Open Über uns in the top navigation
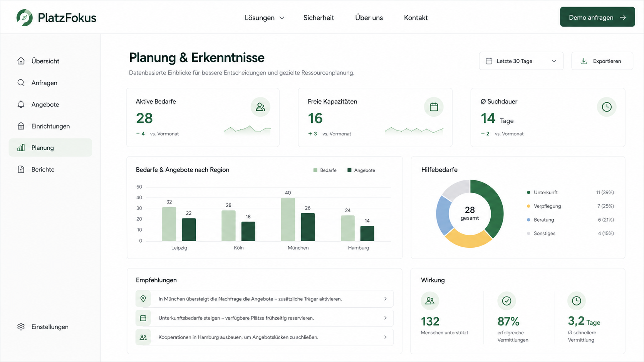This screenshot has width=644, height=362. pyautogui.click(x=369, y=18)
